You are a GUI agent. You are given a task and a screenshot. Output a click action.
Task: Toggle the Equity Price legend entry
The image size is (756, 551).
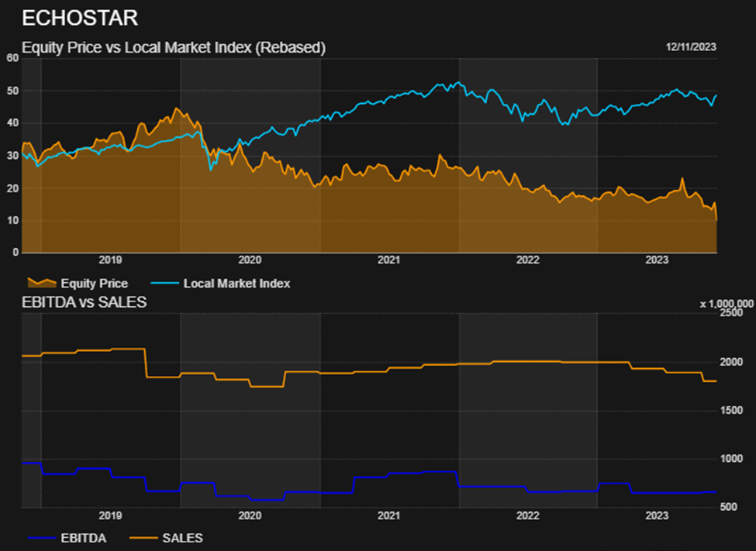coord(78,283)
